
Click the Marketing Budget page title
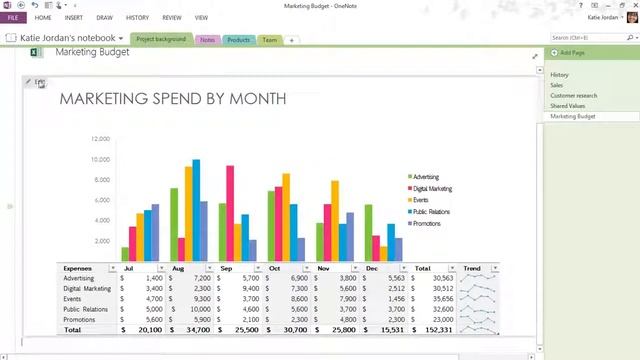point(92,52)
